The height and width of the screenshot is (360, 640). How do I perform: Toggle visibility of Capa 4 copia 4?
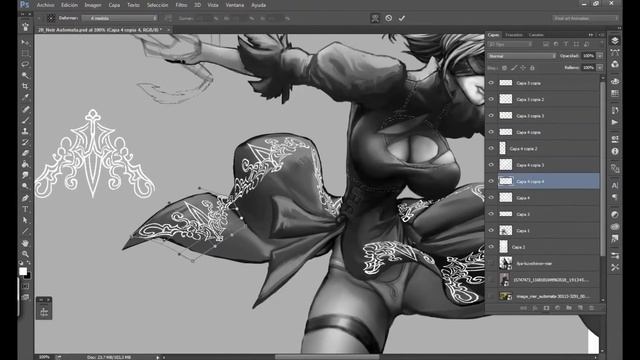491,181
